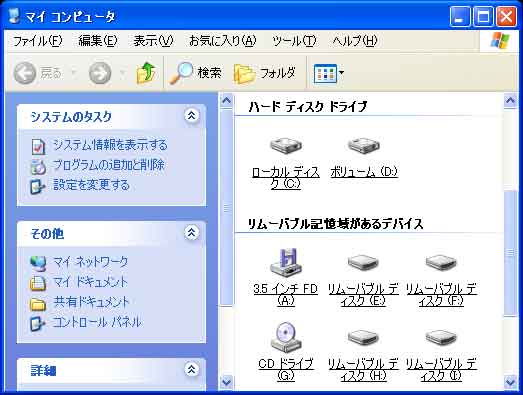Select removable disk (E:) icon
This screenshot has width=523, height=395.
click(x=363, y=263)
